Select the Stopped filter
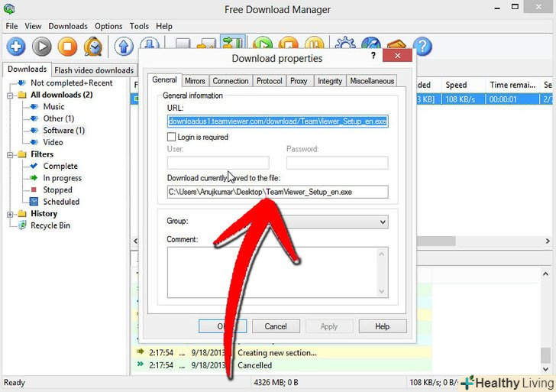This screenshot has height=392, width=556. pyautogui.click(x=57, y=190)
